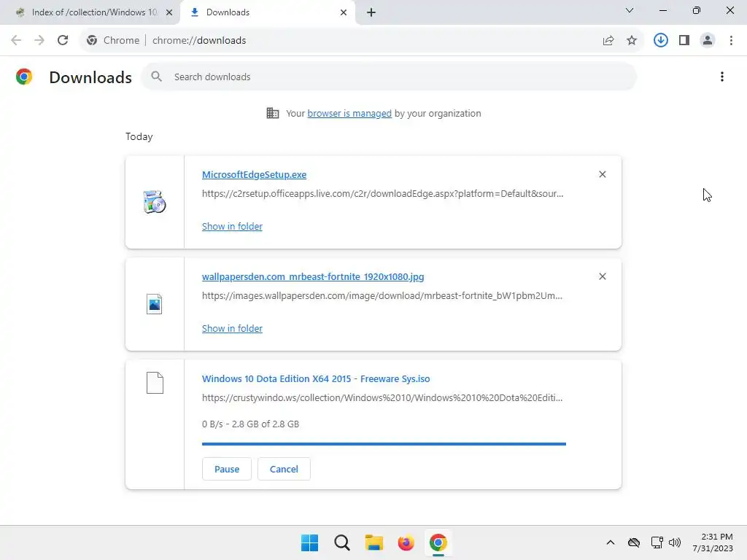Close the Index of /collection tab

coord(169,12)
